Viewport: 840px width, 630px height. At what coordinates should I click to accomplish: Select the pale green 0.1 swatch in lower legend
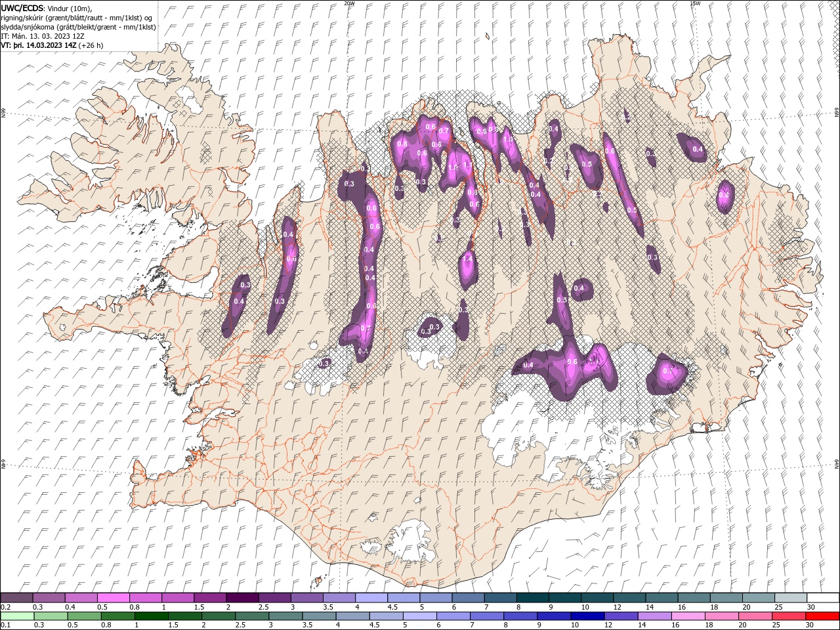16,616
